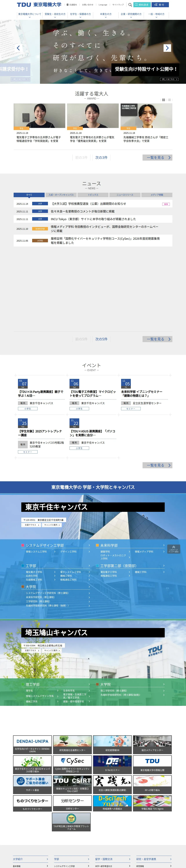Switch award section to grid view
The height and width of the screenshot is (868, 186).
[164, 100]
